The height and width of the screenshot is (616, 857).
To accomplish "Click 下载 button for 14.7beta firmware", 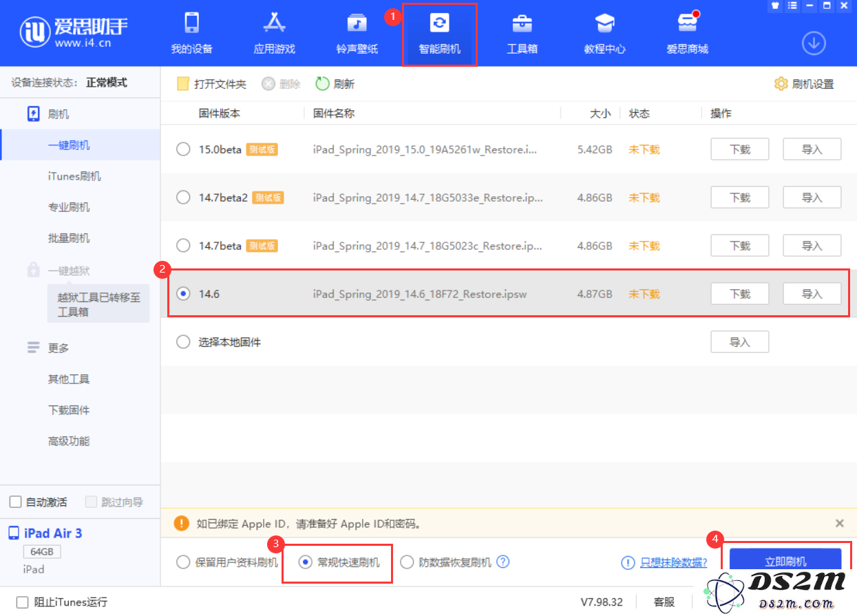I will (739, 246).
